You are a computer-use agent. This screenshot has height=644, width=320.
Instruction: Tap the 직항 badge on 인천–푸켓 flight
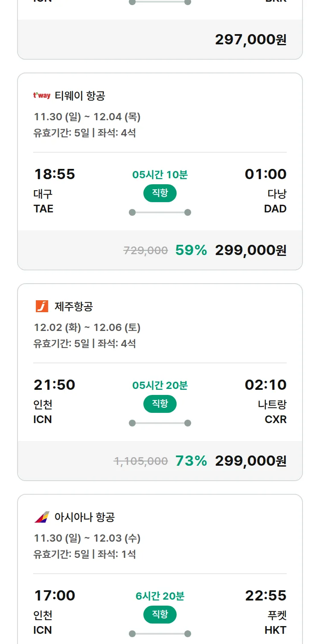click(160, 615)
